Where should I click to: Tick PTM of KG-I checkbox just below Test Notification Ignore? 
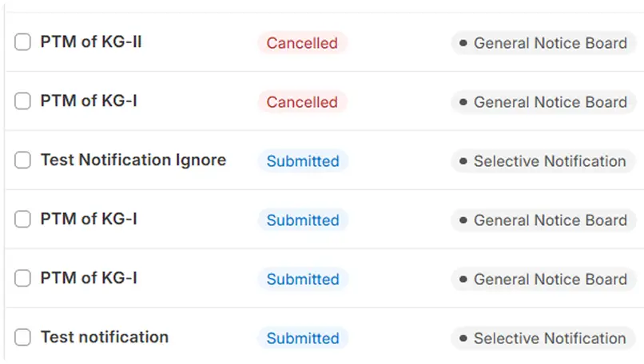coord(23,220)
